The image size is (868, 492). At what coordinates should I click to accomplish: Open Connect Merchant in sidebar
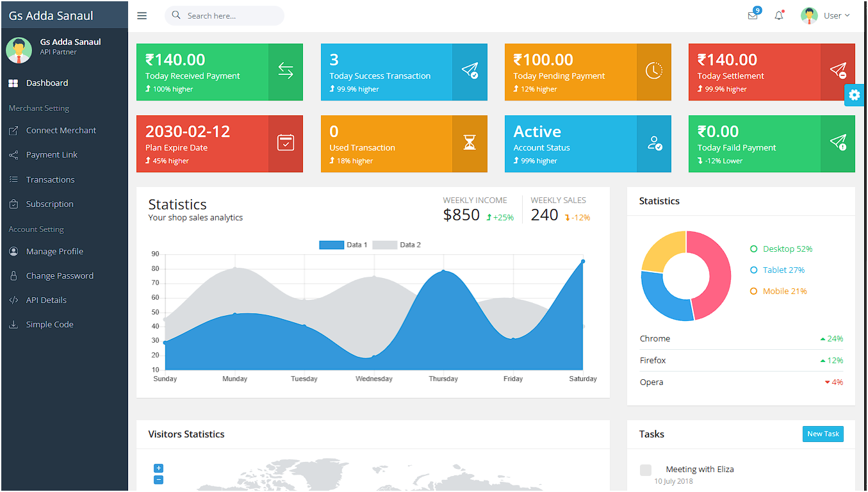pyautogui.click(x=61, y=131)
